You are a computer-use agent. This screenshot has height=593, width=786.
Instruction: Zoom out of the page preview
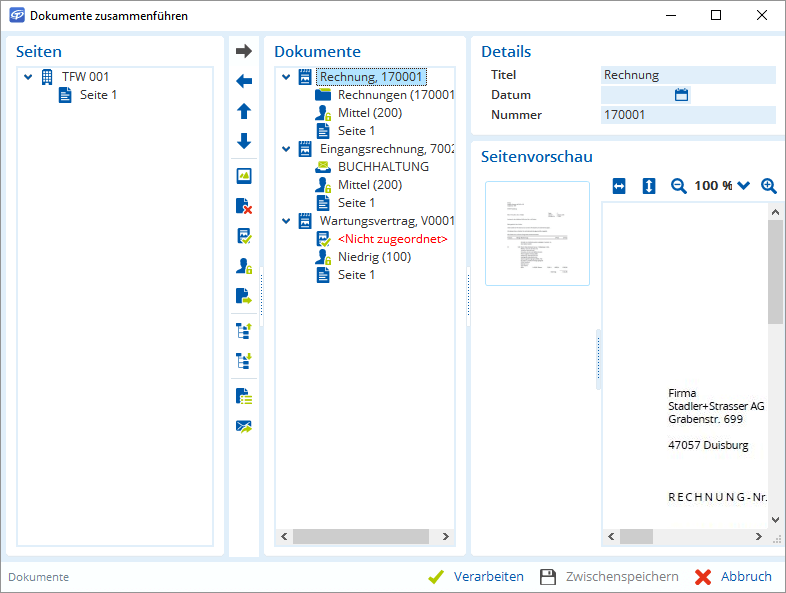click(x=679, y=186)
